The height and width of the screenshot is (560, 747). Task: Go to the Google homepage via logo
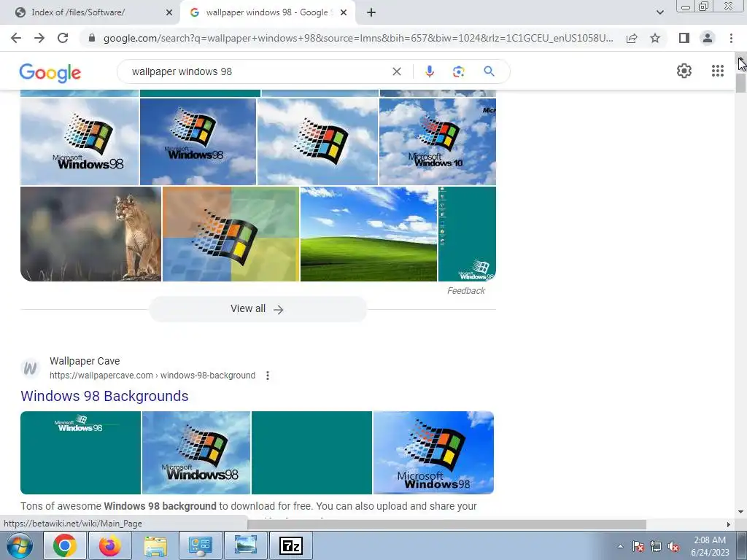[50, 72]
